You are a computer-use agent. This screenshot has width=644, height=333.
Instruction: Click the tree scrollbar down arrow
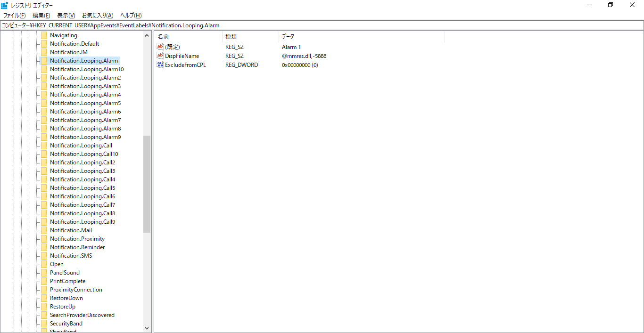[147, 328]
